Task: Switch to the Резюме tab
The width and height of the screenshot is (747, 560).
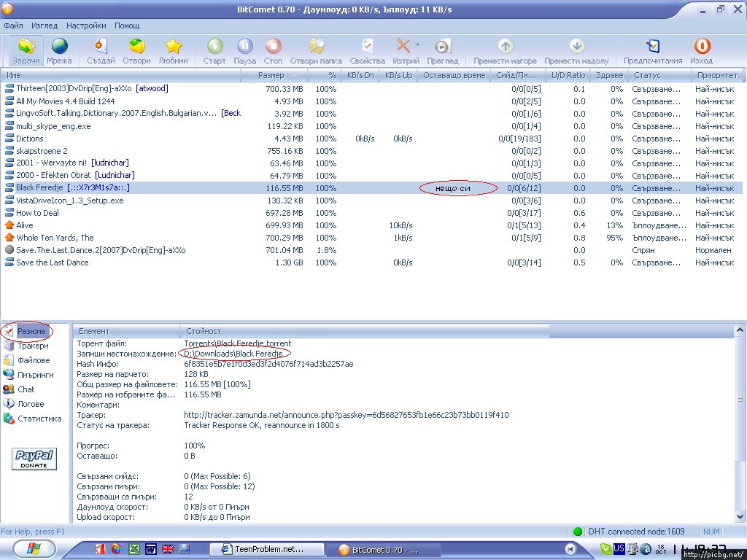Action: coord(31,331)
